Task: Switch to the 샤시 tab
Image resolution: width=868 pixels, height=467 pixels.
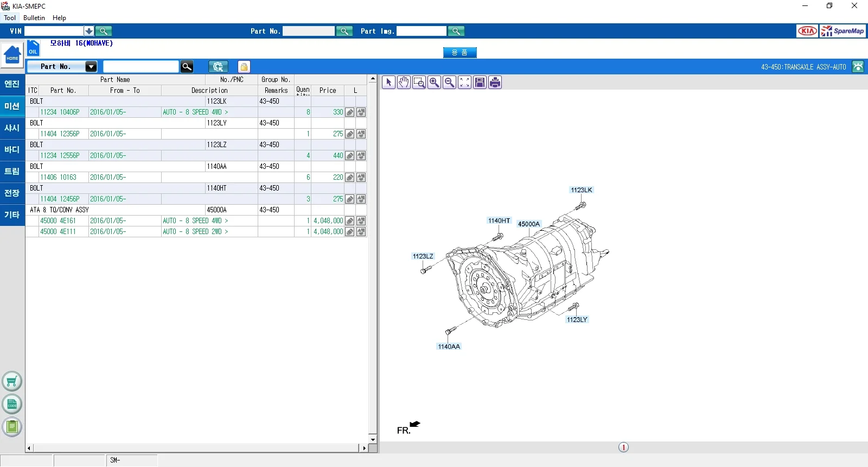Action: click(12, 128)
